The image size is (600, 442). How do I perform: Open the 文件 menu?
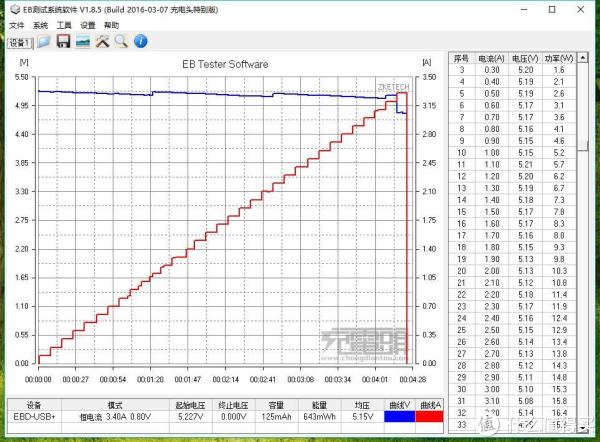(16, 24)
